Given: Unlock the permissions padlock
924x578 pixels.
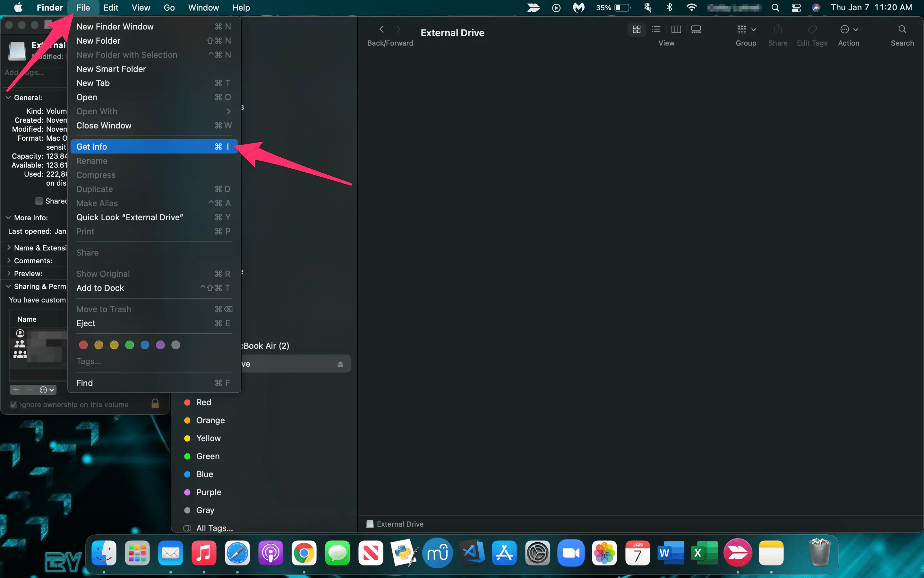Looking at the screenshot, I should (x=155, y=404).
